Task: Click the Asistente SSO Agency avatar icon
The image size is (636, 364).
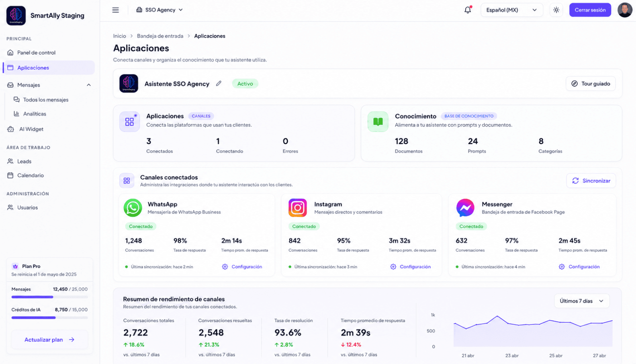Action: tap(129, 84)
